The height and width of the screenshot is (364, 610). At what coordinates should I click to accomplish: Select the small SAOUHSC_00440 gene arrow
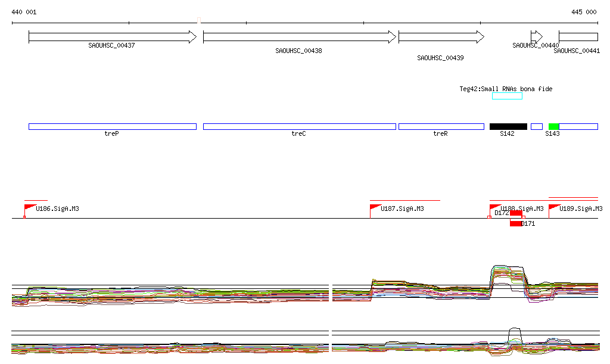(536, 37)
